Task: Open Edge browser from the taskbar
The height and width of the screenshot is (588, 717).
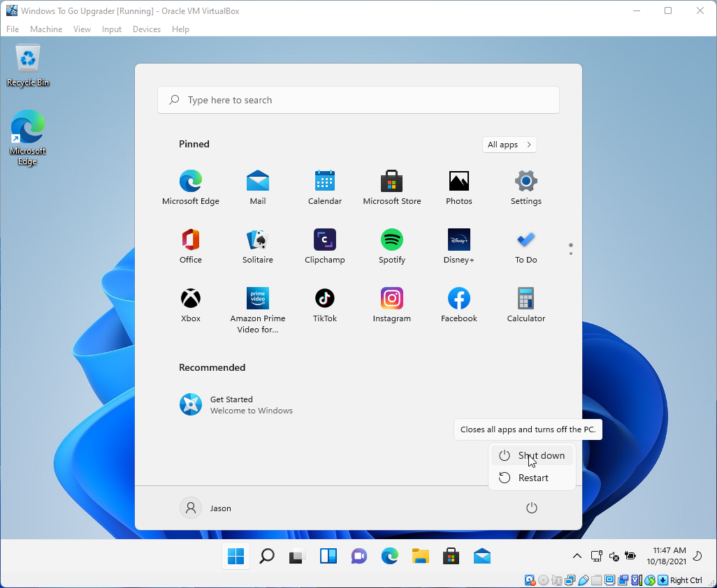Action: tap(389, 556)
